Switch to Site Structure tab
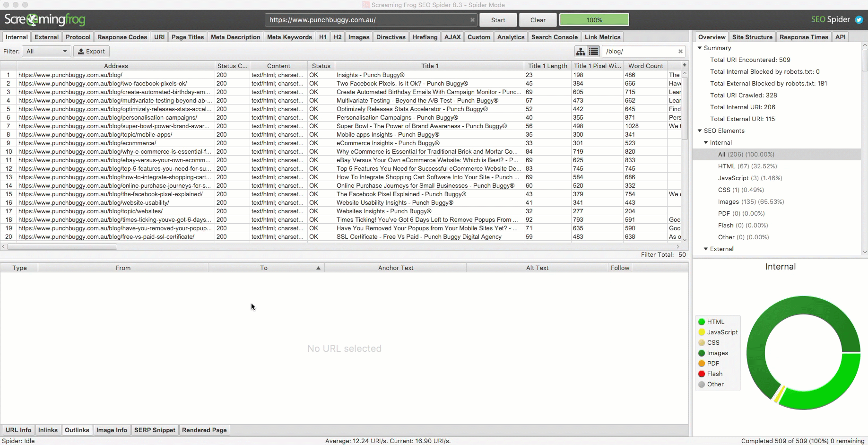Screen dimensions: 868x445 click(752, 37)
